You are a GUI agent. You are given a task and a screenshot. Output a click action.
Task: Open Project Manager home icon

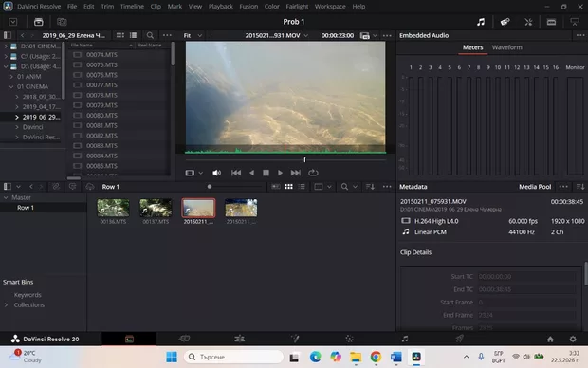click(550, 340)
